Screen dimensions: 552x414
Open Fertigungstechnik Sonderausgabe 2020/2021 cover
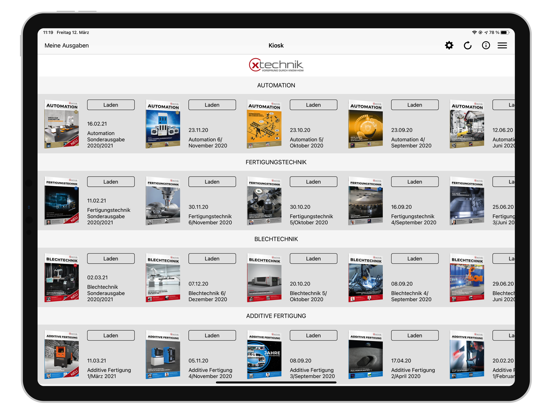pyautogui.click(x=62, y=201)
